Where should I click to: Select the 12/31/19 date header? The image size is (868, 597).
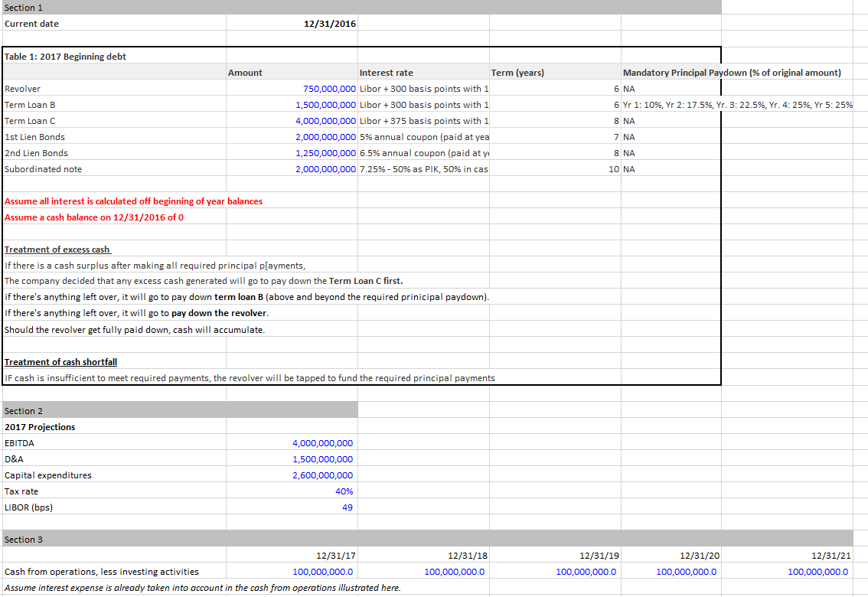pyautogui.click(x=599, y=555)
